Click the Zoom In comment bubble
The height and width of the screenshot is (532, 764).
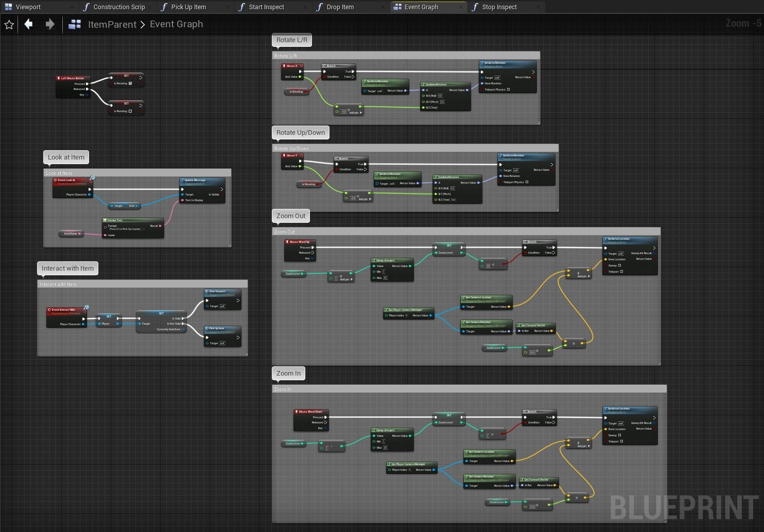coord(288,374)
